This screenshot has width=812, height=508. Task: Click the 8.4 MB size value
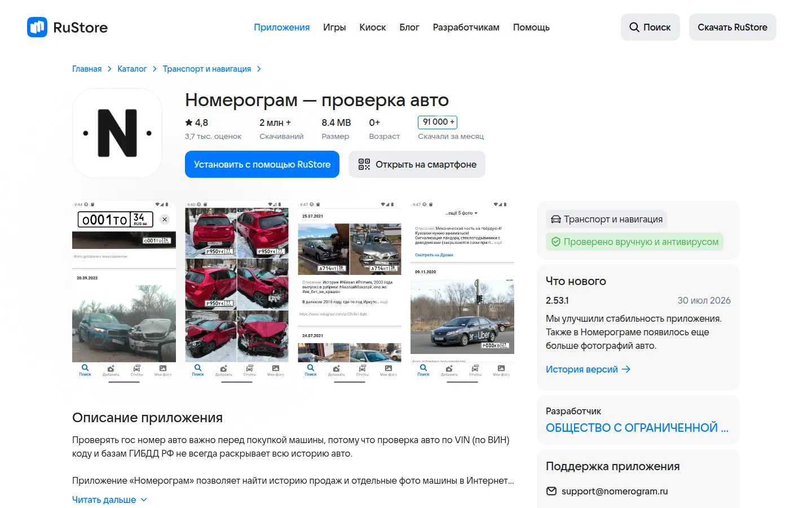click(x=336, y=122)
